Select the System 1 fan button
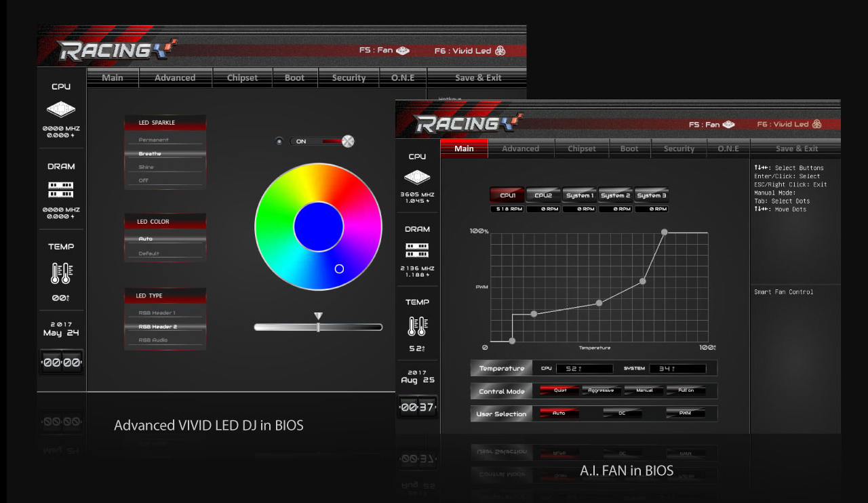Viewport: 868px width, 503px height. coord(579,195)
